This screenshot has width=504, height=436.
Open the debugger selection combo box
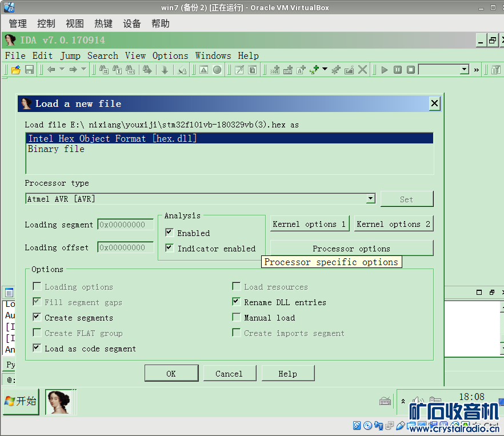click(x=443, y=70)
